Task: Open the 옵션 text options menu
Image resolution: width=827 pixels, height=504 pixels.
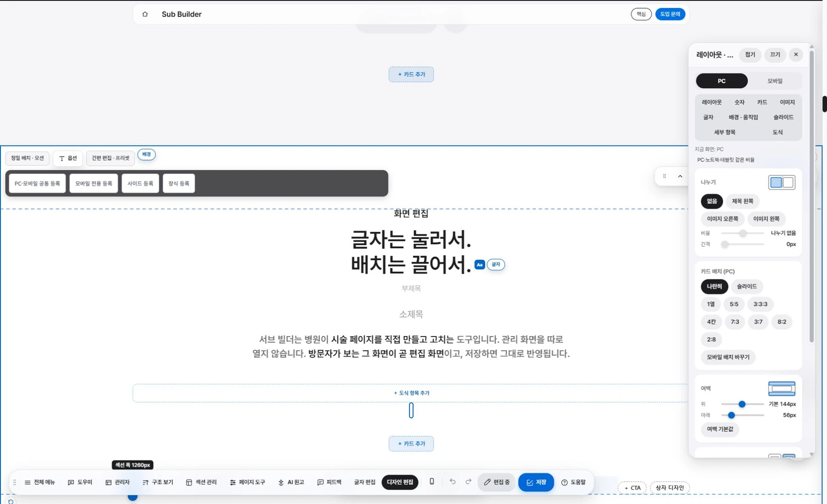Action: [x=68, y=158]
